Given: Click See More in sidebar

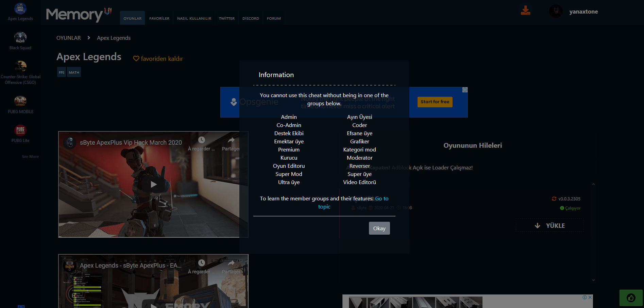Looking at the screenshot, I should 30,157.
